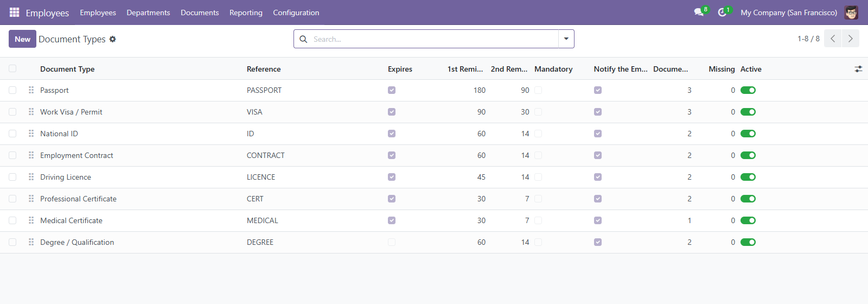The height and width of the screenshot is (304, 868).
Task: Expand the search options dropdown arrow
Action: tap(566, 39)
